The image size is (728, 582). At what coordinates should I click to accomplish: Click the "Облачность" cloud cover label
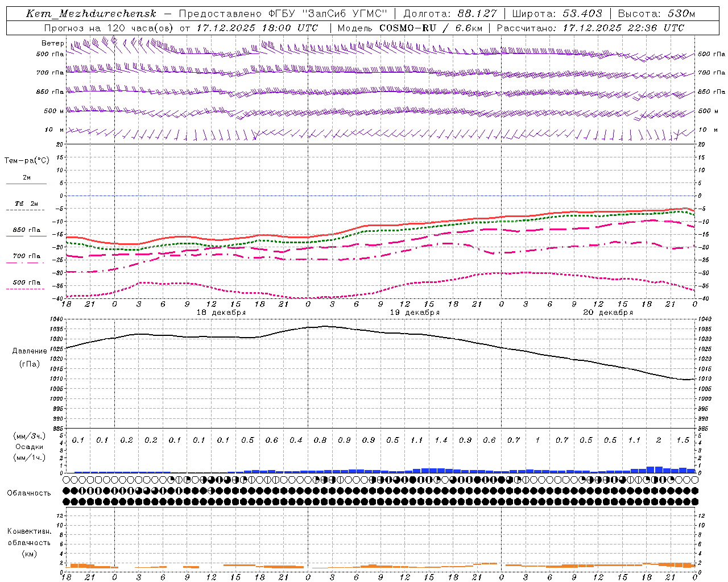[29, 493]
